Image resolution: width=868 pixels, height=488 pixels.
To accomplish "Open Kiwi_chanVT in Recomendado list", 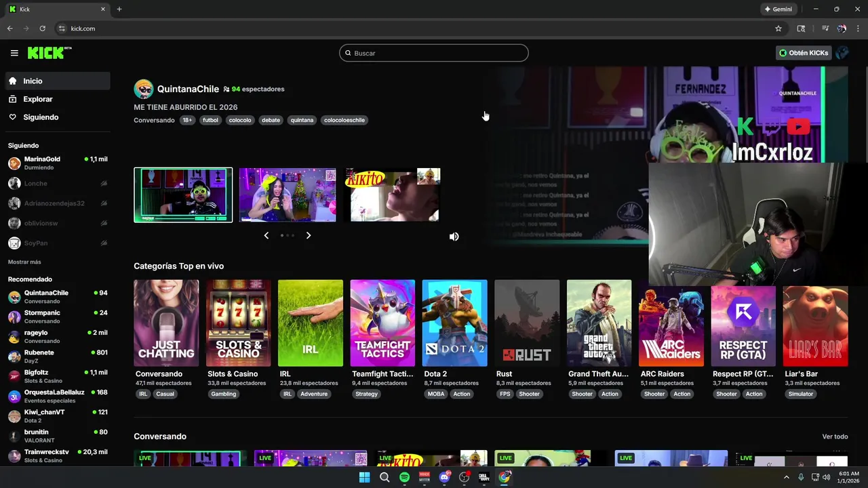I will [x=57, y=416].
